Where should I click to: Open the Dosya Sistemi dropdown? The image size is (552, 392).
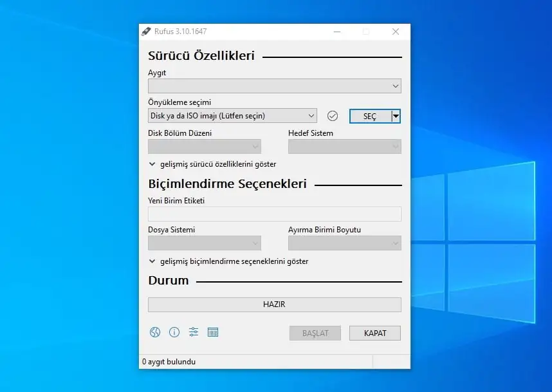click(204, 243)
